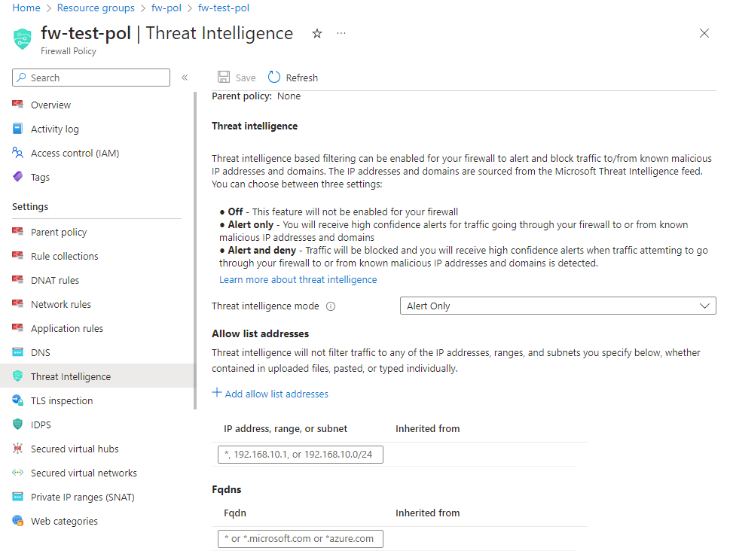Image resolution: width=730 pixels, height=560 pixels.
Task: Click the 'Parent policy: None' text
Action: [256, 96]
